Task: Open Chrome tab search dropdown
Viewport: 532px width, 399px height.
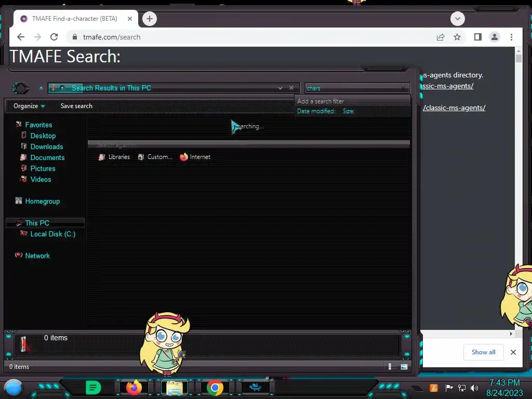Action: pyautogui.click(x=457, y=19)
